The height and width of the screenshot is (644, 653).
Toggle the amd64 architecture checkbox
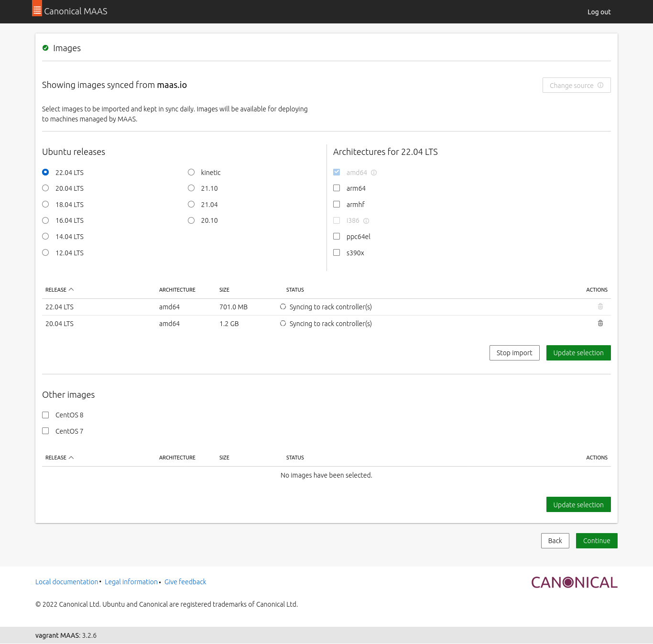[x=337, y=172]
